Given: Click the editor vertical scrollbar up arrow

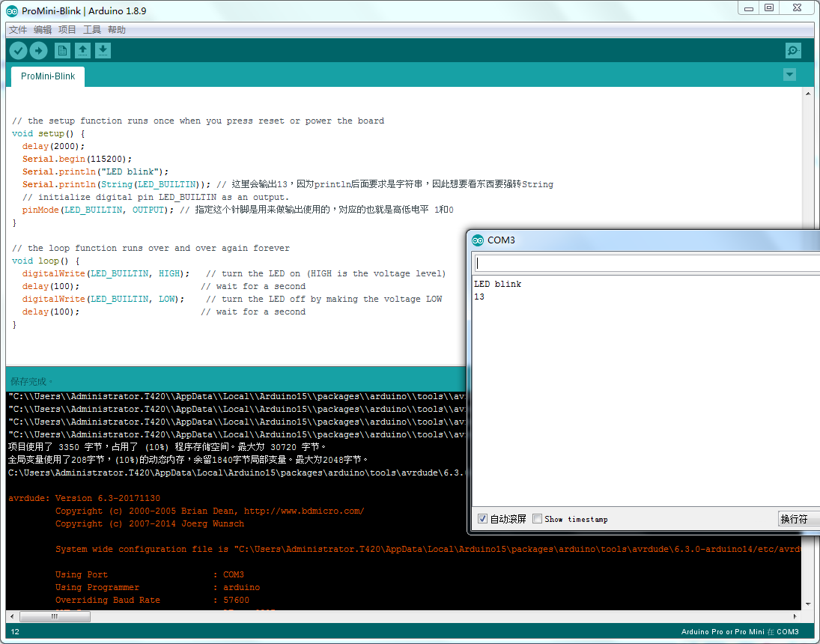Looking at the screenshot, I should tap(809, 94).
